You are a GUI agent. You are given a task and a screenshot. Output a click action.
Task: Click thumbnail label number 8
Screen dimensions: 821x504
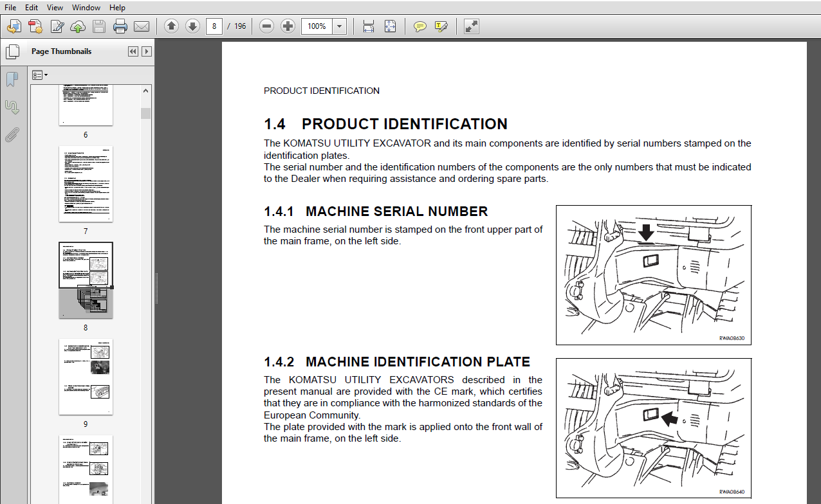point(86,328)
